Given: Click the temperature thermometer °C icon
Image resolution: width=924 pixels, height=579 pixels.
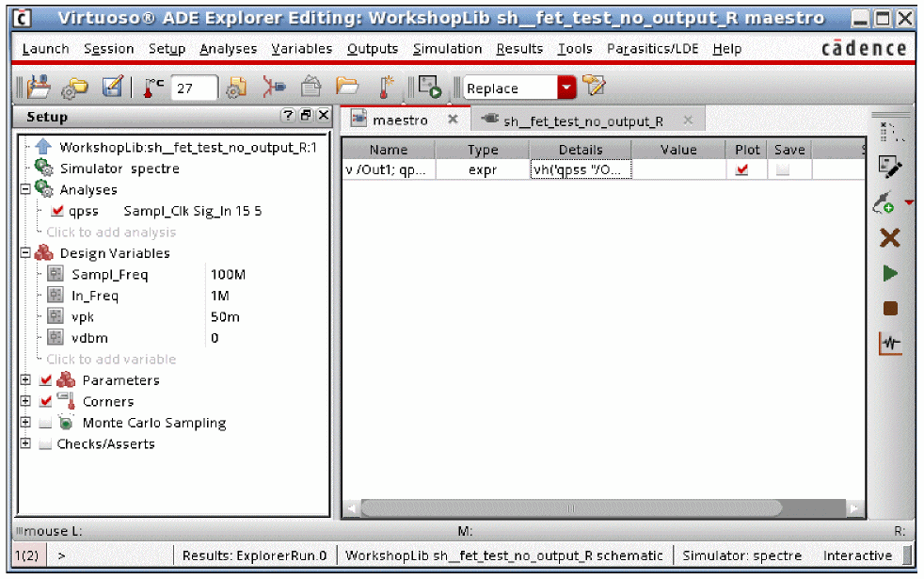Looking at the screenshot, I should click(x=153, y=88).
